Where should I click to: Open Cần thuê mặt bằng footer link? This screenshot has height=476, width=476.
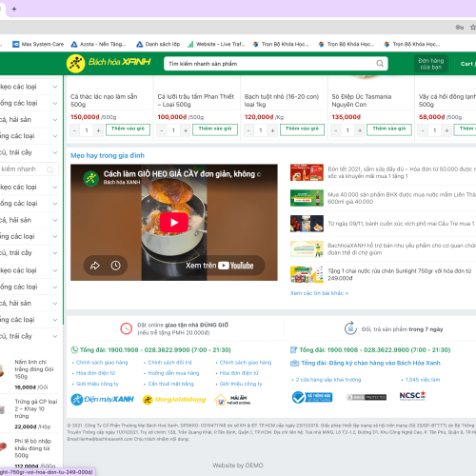[x=170, y=384]
